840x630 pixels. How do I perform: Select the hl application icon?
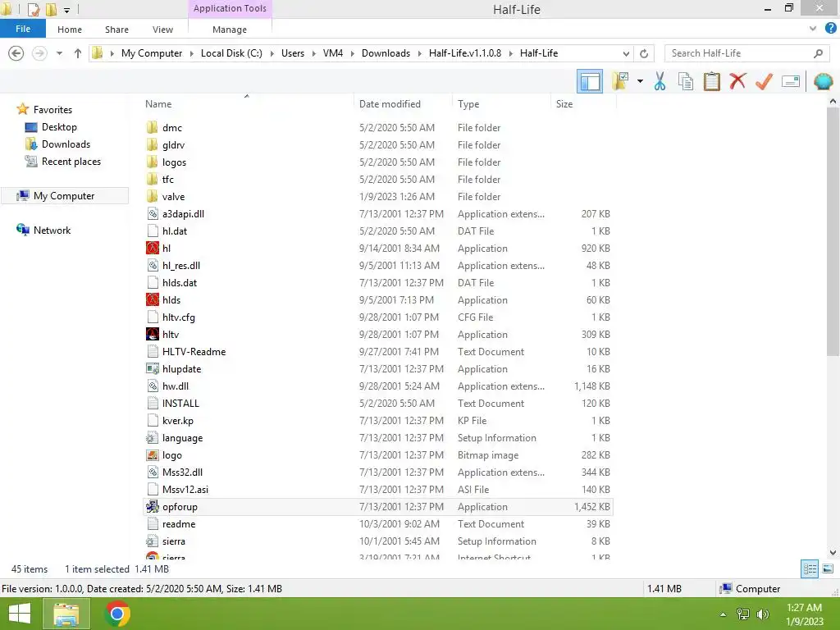152,248
